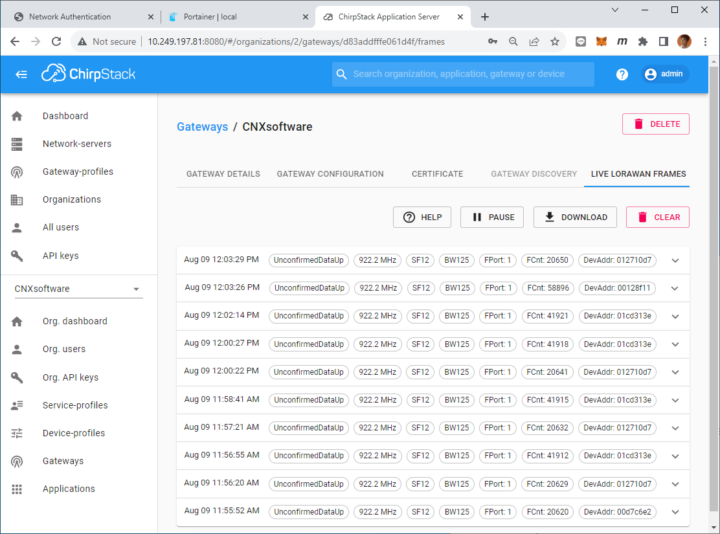This screenshot has width=720, height=534.
Task: Open Org. dashboard in the sidebar
Action: (75, 321)
